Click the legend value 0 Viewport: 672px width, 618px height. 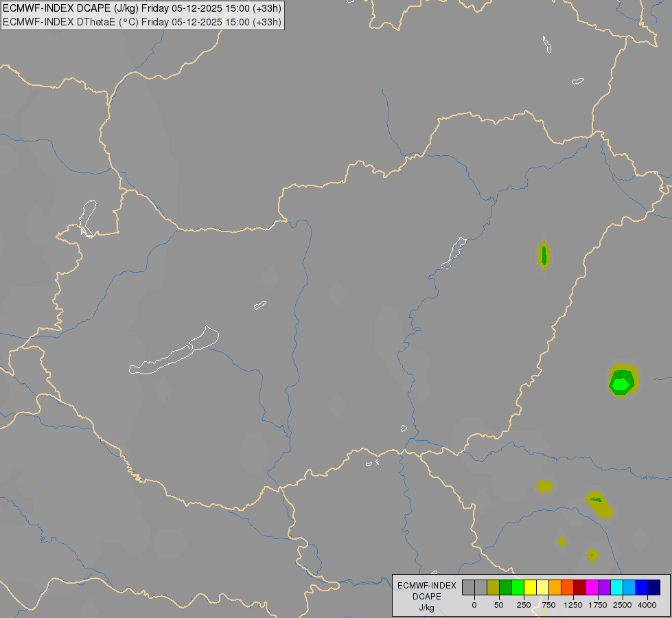[474, 605]
